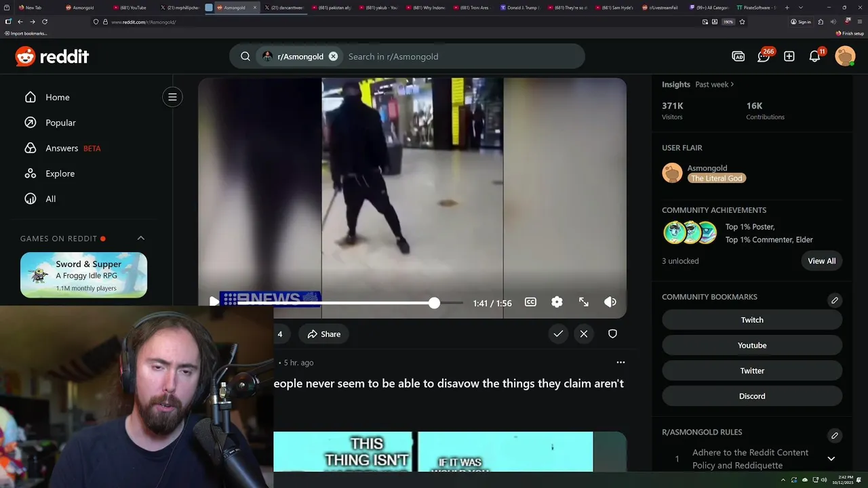The width and height of the screenshot is (868, 488).
Task: Open the Twitch bookmark
Action: [x=752, y=320]
